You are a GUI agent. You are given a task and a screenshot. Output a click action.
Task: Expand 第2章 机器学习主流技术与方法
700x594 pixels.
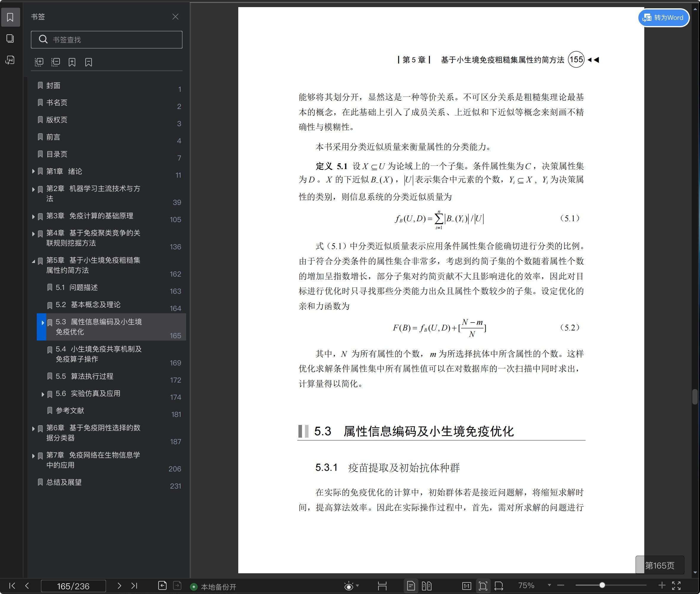coord(33,190)
